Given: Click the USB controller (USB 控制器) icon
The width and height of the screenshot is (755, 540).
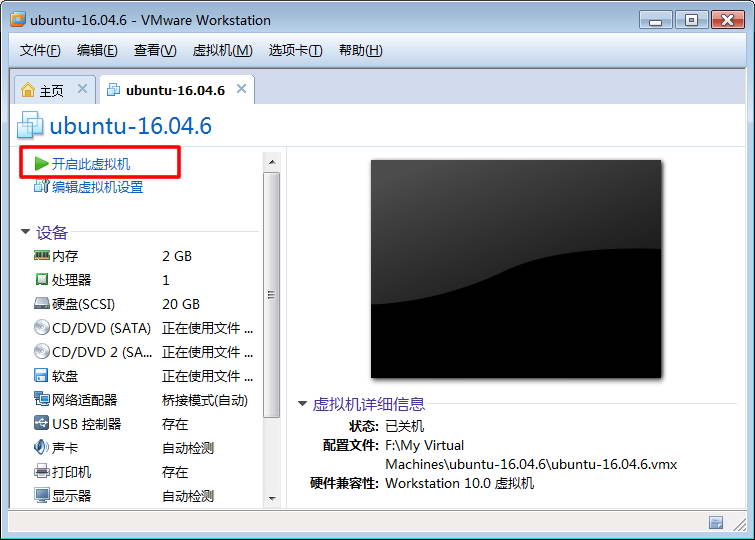Looking at the screenshot, I should click(41, 424).
